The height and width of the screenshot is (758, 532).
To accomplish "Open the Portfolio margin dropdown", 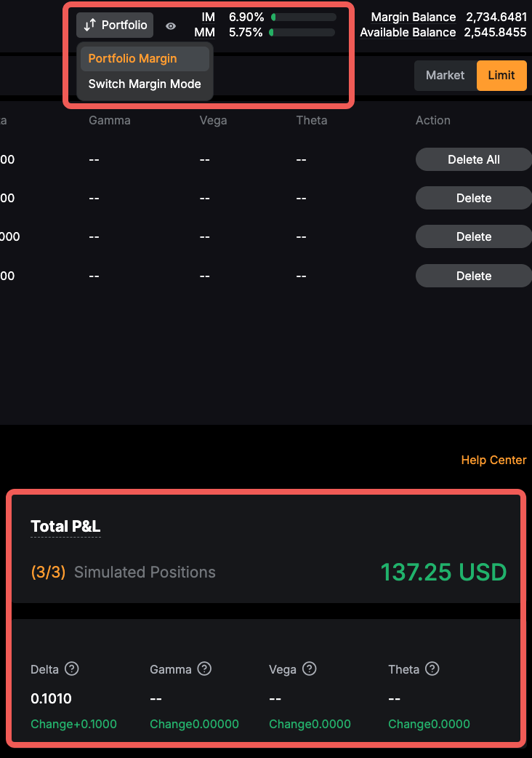I will pos(115,25).
